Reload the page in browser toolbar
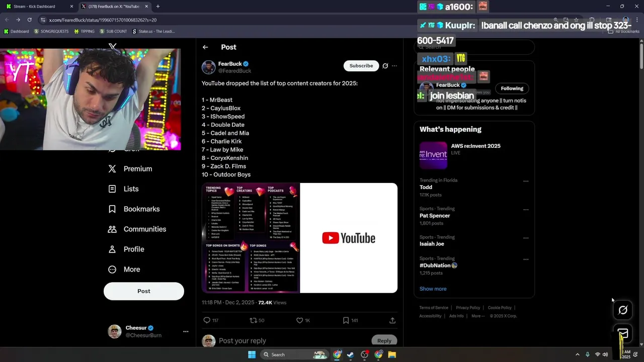Viewport: 644px width, 362px height. pos(30,20)
